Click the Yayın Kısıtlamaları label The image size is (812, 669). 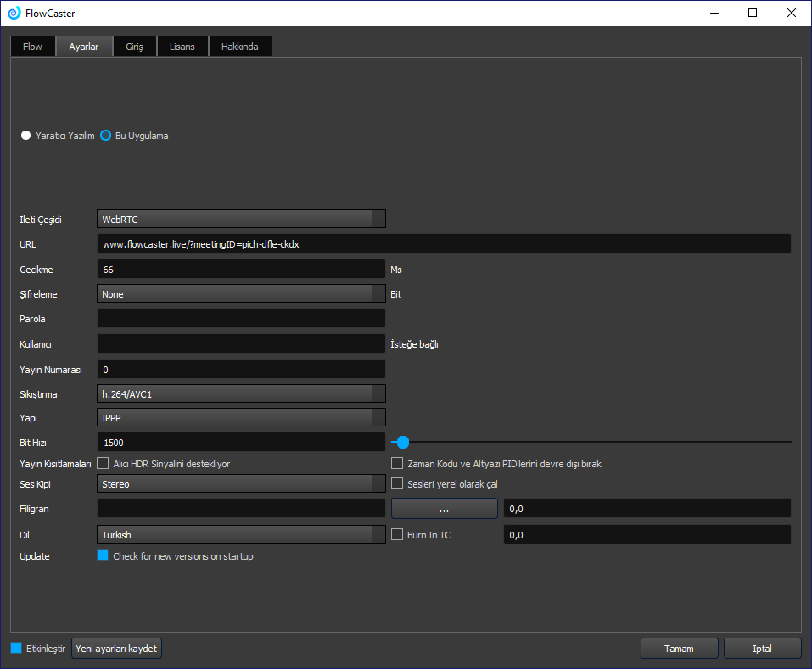pyautogui.click(x=55, y=464)
